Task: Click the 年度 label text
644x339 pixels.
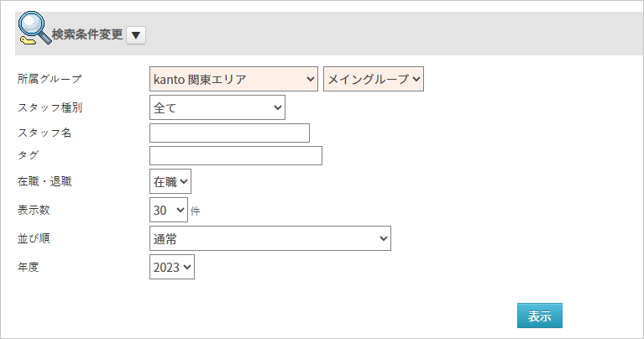Action: coord(29,268)
